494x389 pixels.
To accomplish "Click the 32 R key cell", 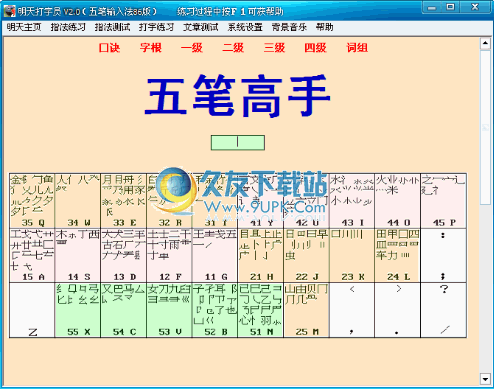I will [x=169, y=201].
